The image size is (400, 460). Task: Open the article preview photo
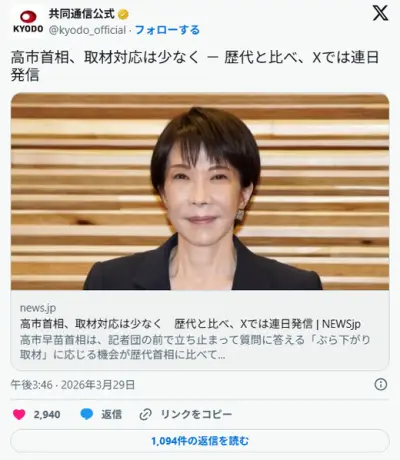coord(200,191)
